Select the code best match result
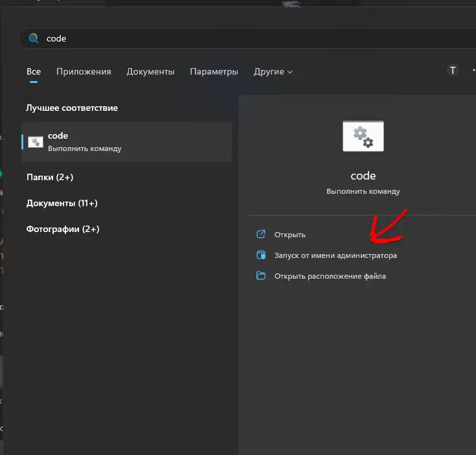The height and width of the screenshot is (455, 476). tap(127, 142)
